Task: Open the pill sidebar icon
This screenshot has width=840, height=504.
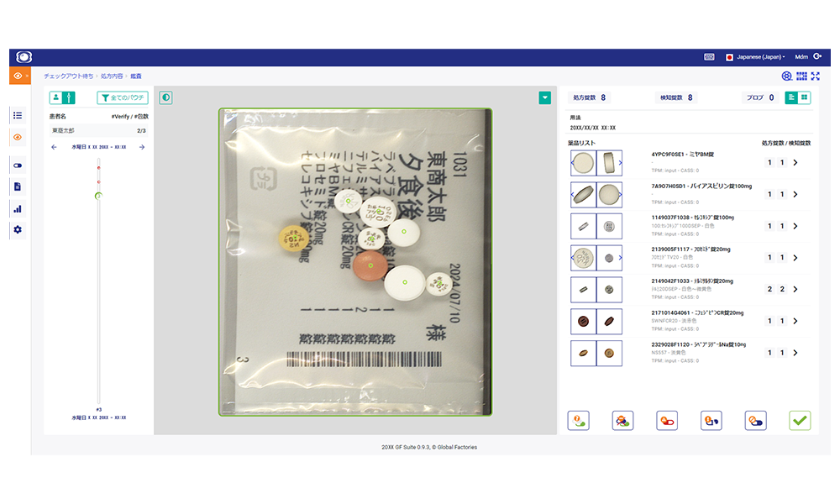Action: 18,165
